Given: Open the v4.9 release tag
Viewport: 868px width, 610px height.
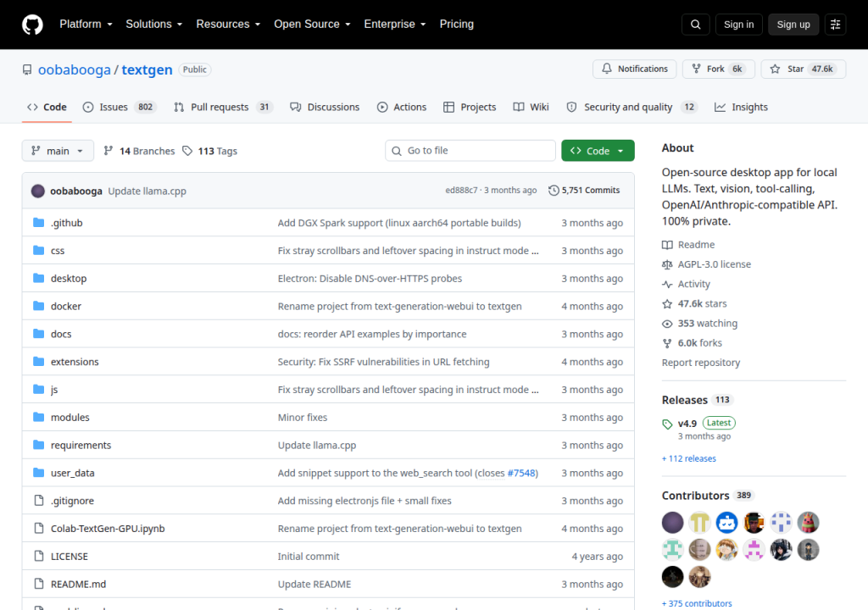Looking at the screenshot, I should 687,424.
